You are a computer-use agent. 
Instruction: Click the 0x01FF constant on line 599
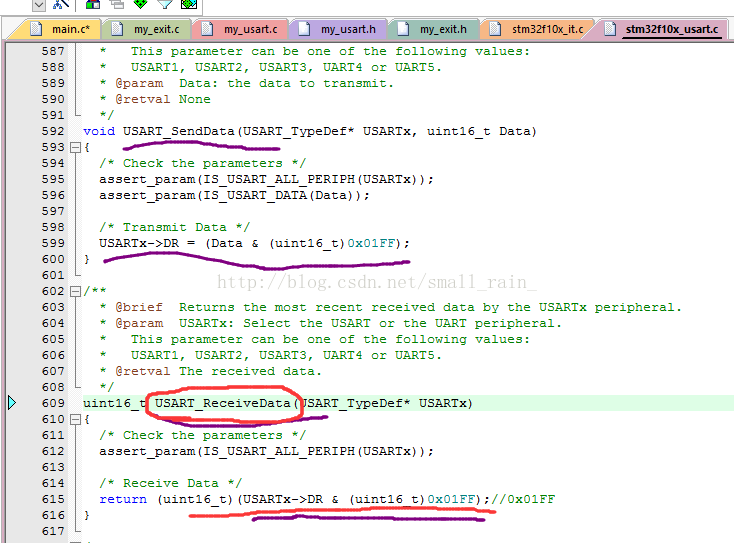[x=371, y=243]
